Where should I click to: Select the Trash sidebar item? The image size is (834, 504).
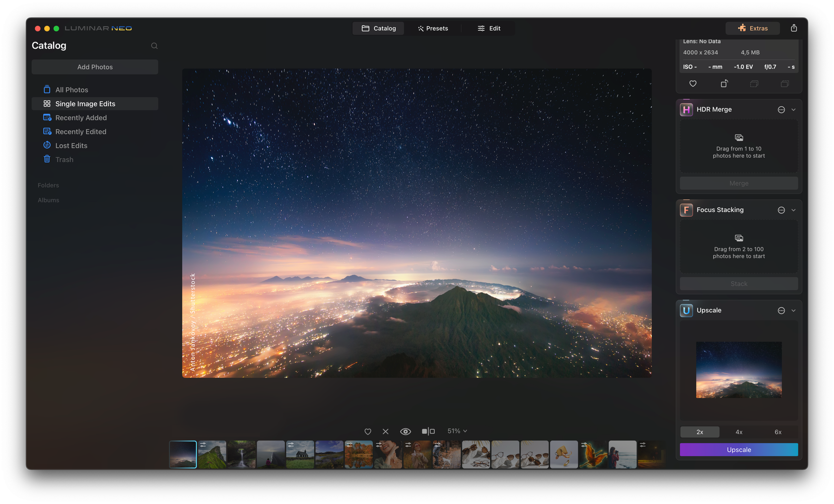pyautogui.click(x=64, y=159)
